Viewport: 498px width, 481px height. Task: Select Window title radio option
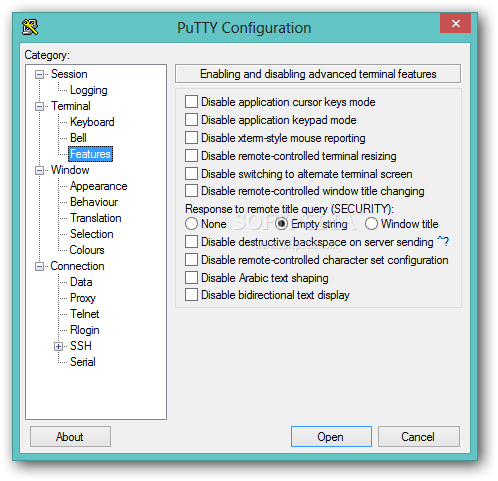[x=371, y=224]
